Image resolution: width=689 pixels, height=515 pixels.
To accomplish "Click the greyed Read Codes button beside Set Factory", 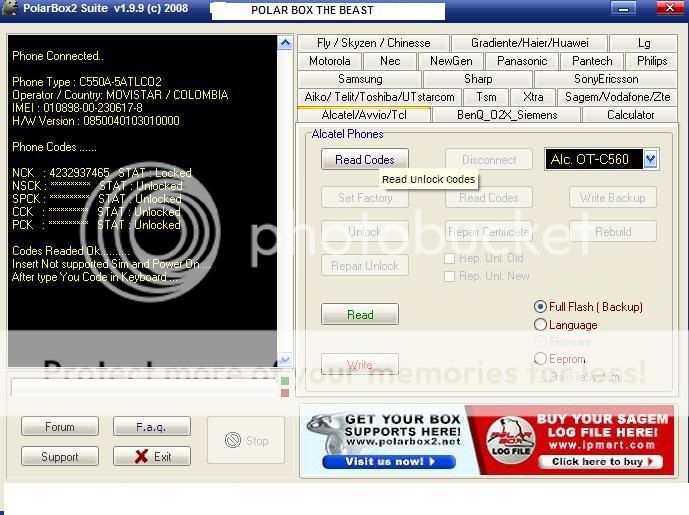I will (x=489, y=198).
